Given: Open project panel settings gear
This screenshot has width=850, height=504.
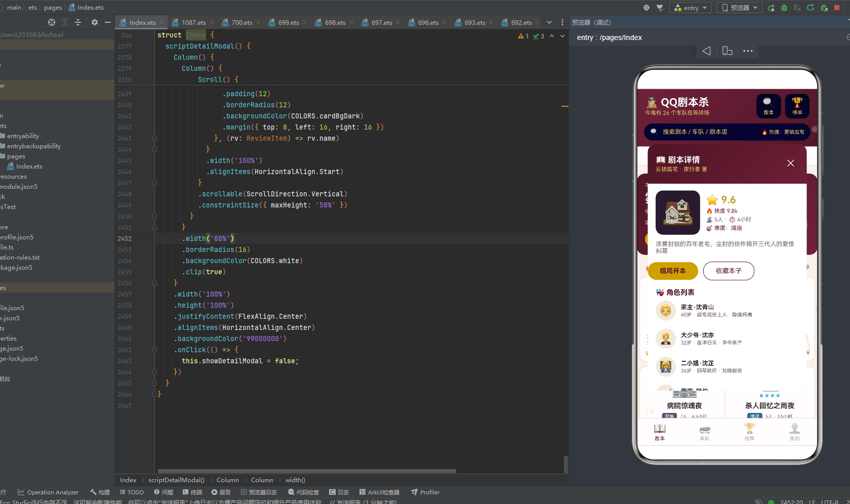Looking at the screenshot, I should tap(95, 22).
